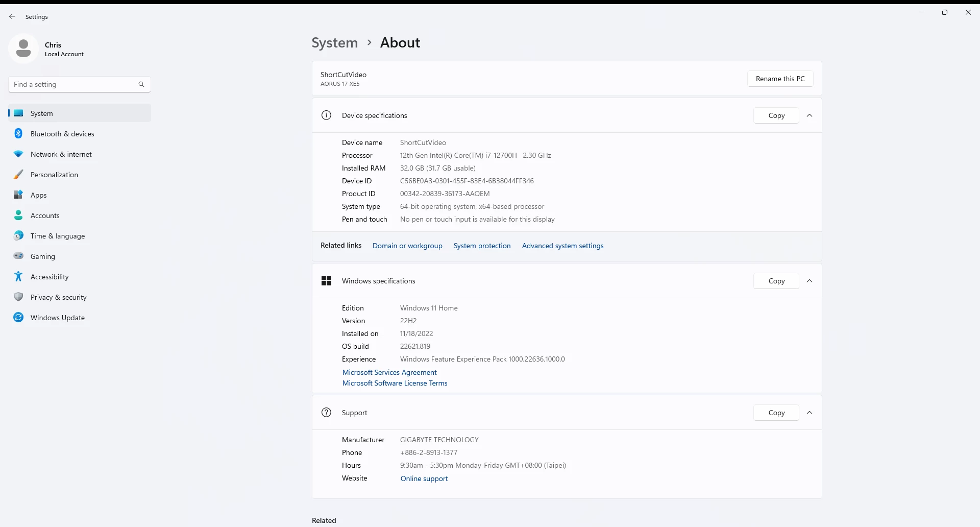This screenshot has height=527, width=980.
Task: Open Chris account profile picture
Action: click(23, 49)
